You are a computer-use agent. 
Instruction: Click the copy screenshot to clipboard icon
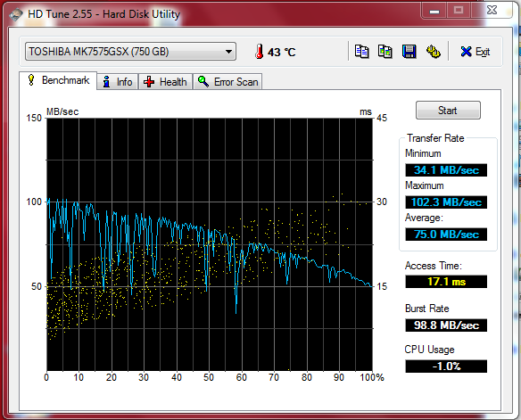coord(385,52)
